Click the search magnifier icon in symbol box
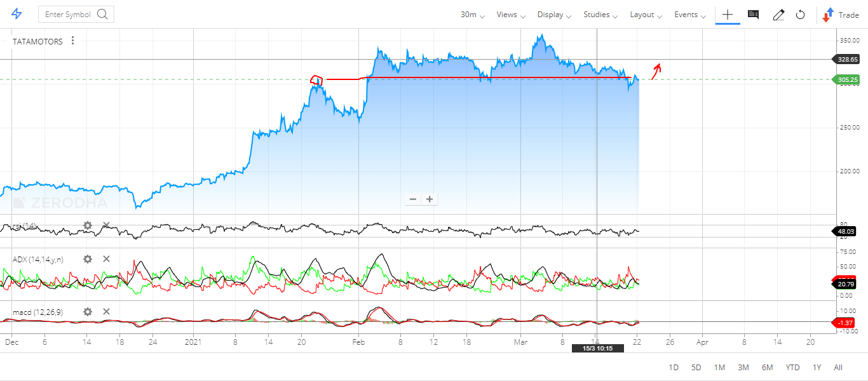868x381 pixels. click(102, 14)
